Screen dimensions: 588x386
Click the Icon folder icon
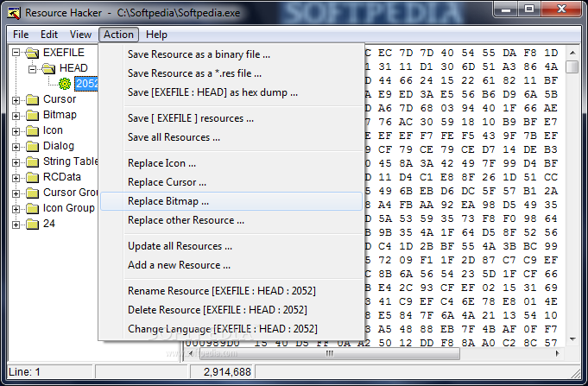(32, 130)
